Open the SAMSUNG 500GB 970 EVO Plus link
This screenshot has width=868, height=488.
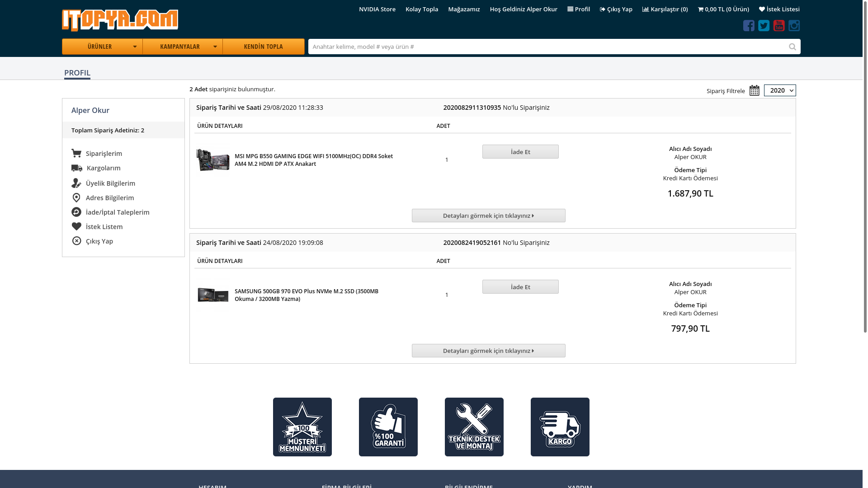tap(307, 295)
